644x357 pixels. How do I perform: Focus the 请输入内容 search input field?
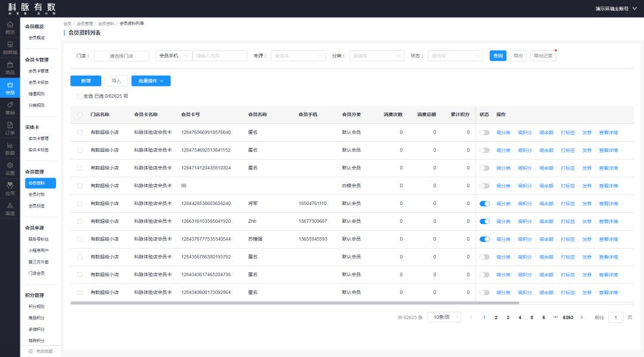click(x=219, y=56)
